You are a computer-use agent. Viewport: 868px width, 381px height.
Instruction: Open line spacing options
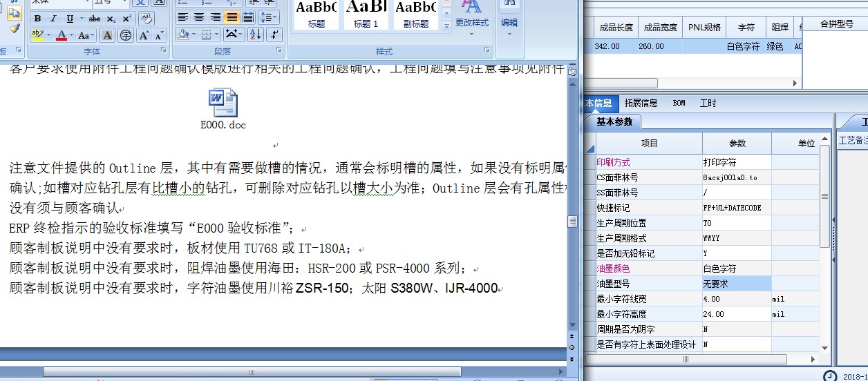268,17
